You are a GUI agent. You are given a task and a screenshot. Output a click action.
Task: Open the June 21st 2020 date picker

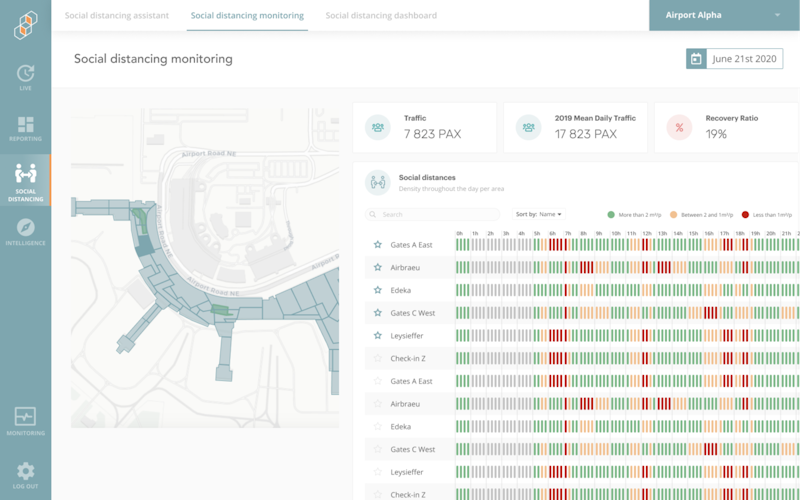click(744, 59)
